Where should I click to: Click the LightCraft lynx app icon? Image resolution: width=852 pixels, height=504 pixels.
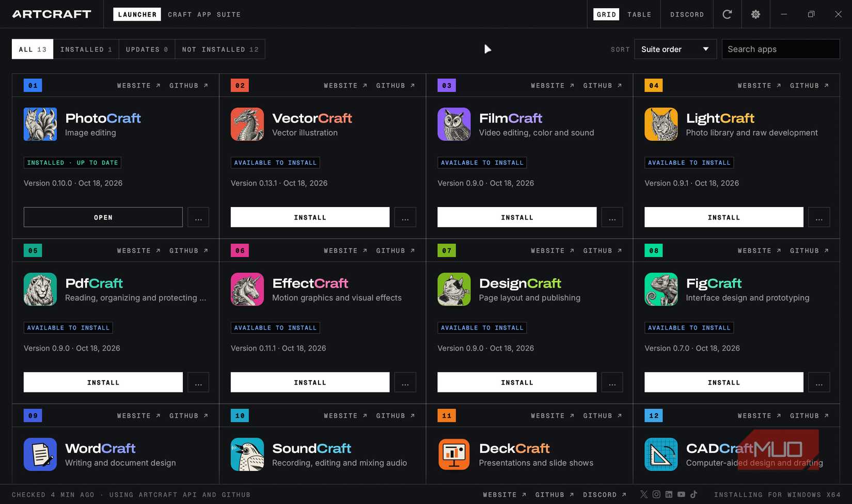coord(661,124)
